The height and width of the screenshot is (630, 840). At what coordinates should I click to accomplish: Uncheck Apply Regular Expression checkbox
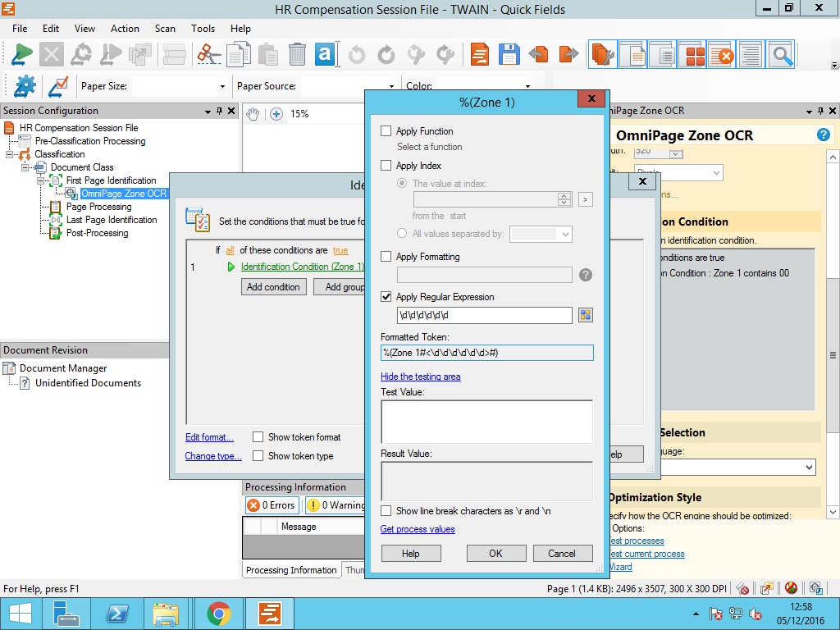coord(386,297)
